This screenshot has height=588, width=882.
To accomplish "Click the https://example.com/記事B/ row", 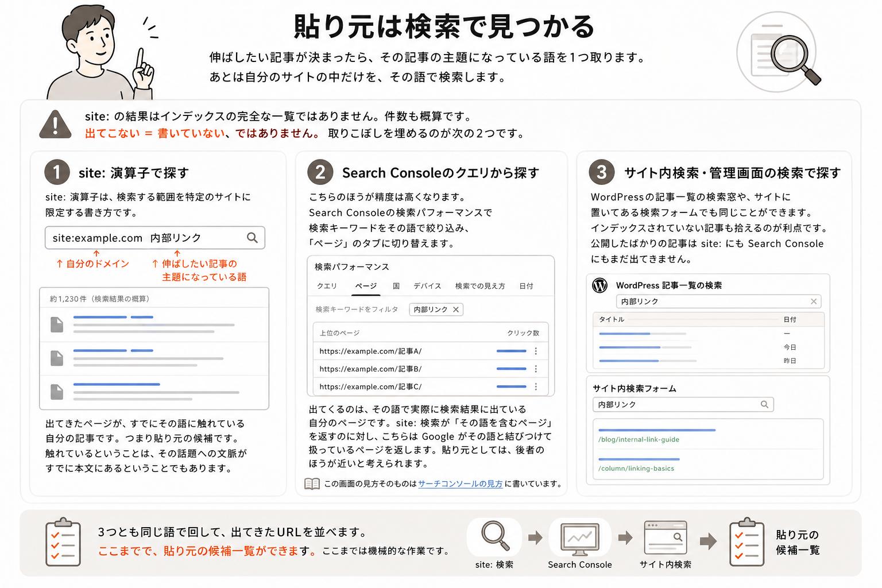I will pos(430,369).
